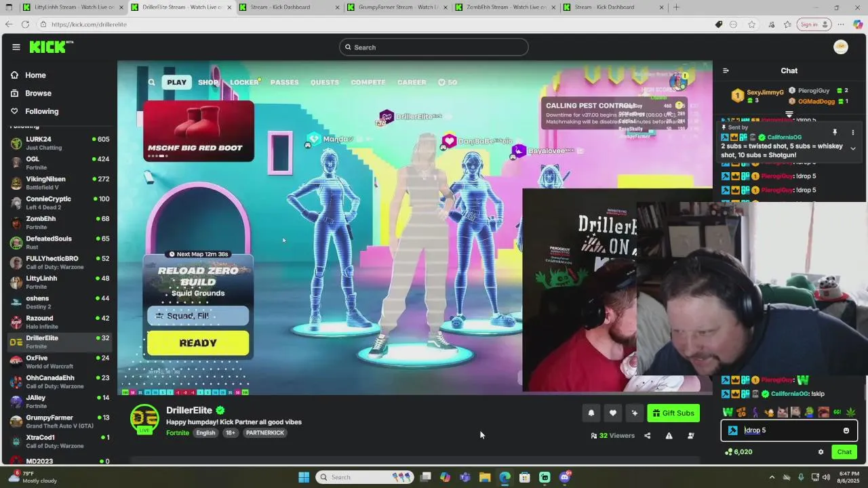Click the PARTNERKICK tag

tap(265, 433)
